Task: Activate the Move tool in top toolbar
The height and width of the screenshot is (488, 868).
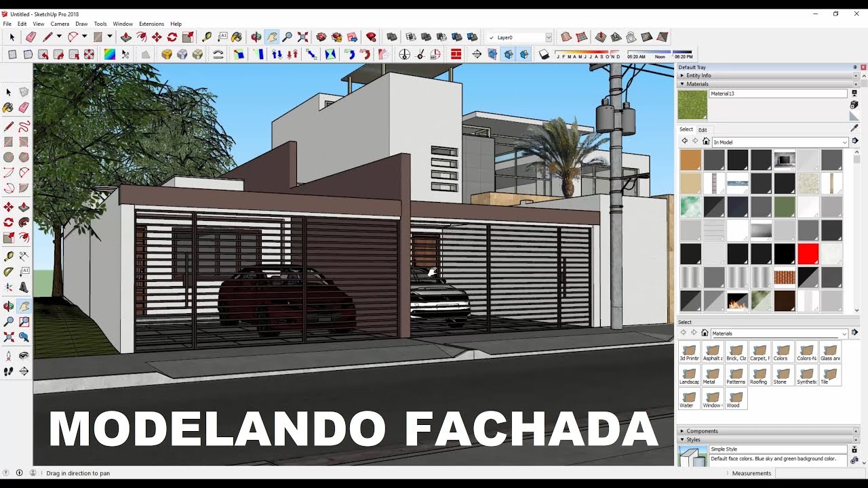Action: (x=157, y=37)
